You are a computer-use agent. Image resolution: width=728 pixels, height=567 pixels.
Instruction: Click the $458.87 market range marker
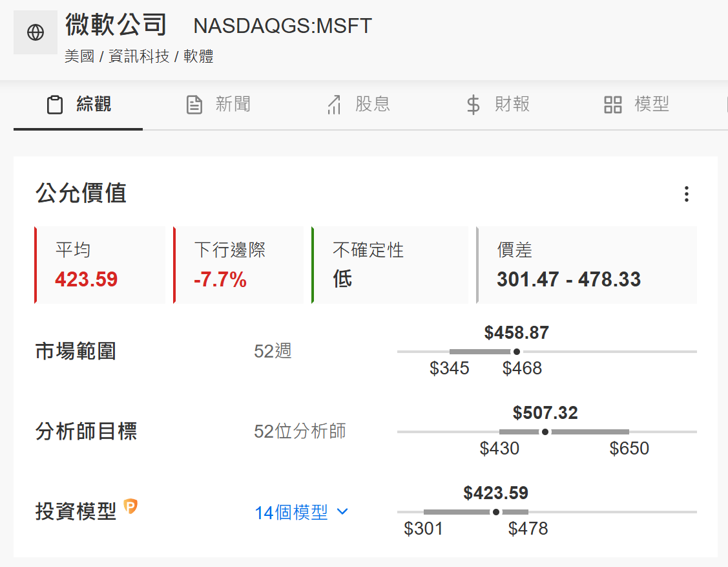(517, 352)
